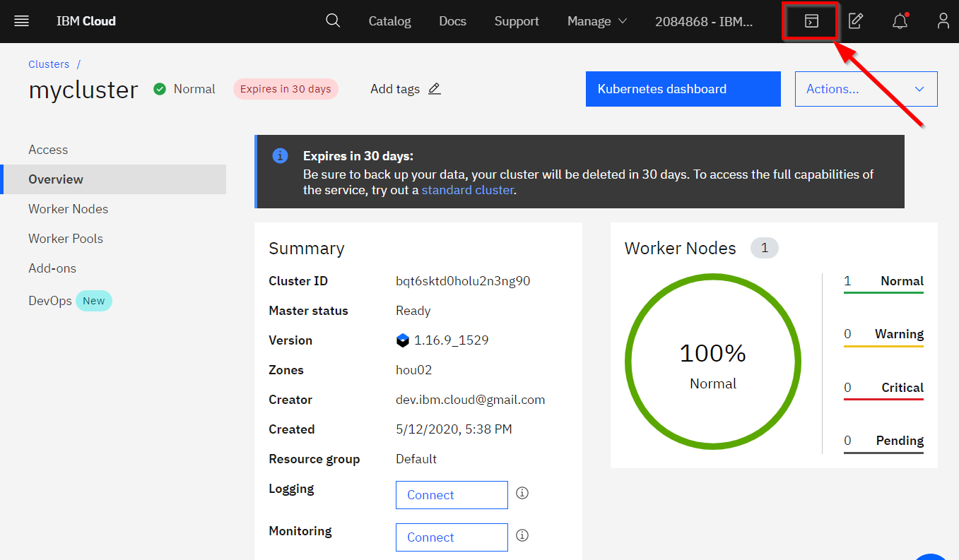The width and height of the screenshot is (959, 560).
Task: Select the Warning worker node count
Action: tap(883, 335)
